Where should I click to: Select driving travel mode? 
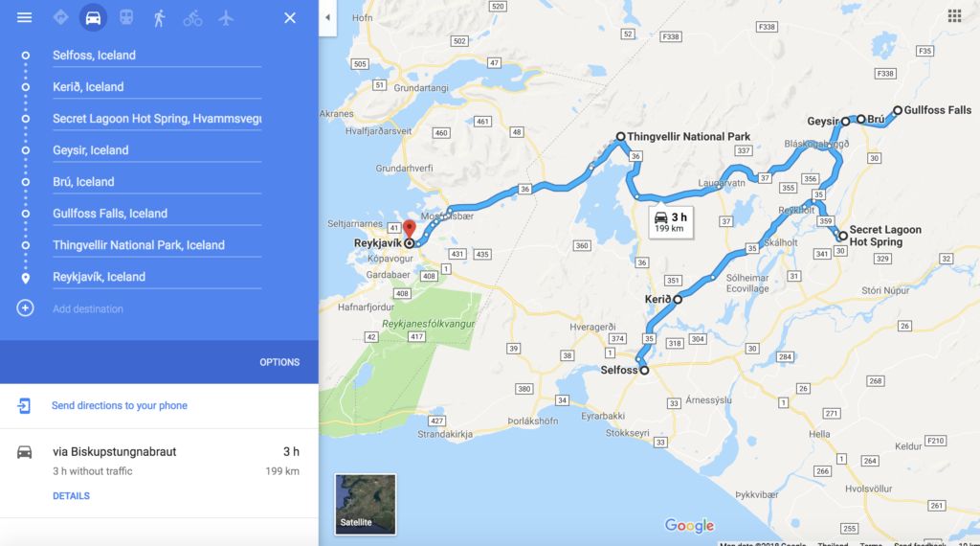(x=93, y=17)
